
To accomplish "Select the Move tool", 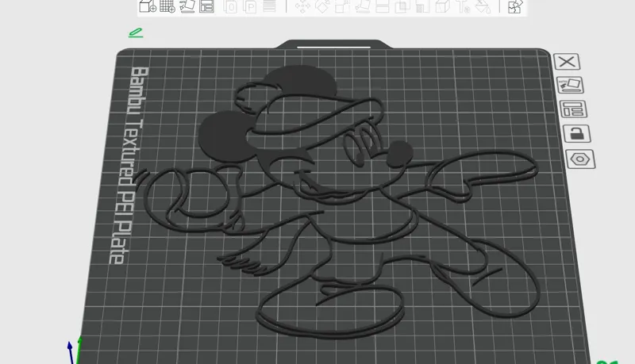I will [302, 6].
